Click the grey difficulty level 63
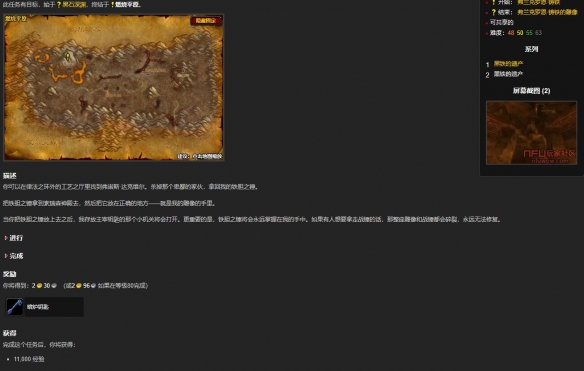The width and height of the screenshot is (584, 371). pos(539,33)
